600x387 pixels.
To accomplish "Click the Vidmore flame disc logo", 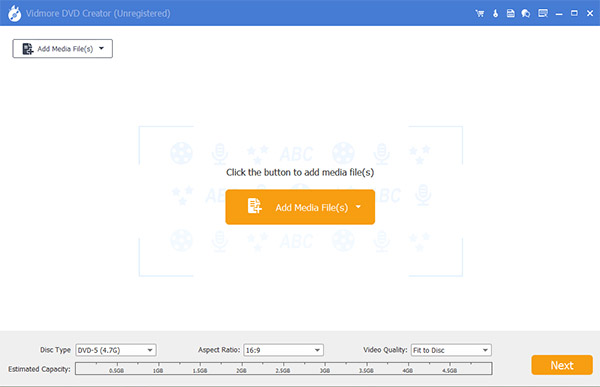I will tap(15, 13).
